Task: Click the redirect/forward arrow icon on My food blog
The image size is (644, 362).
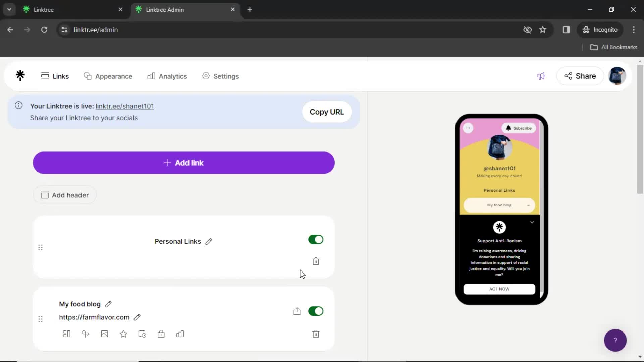Action: pos(86,334)
